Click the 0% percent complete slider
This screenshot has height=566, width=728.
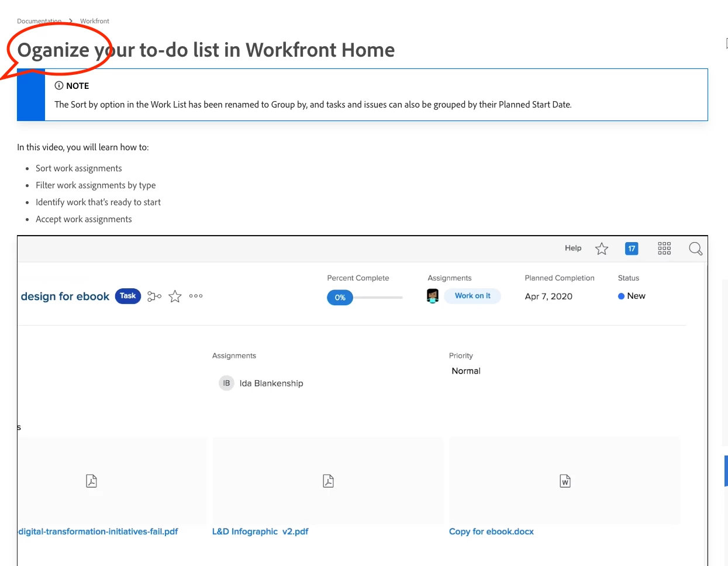[365, 297]
